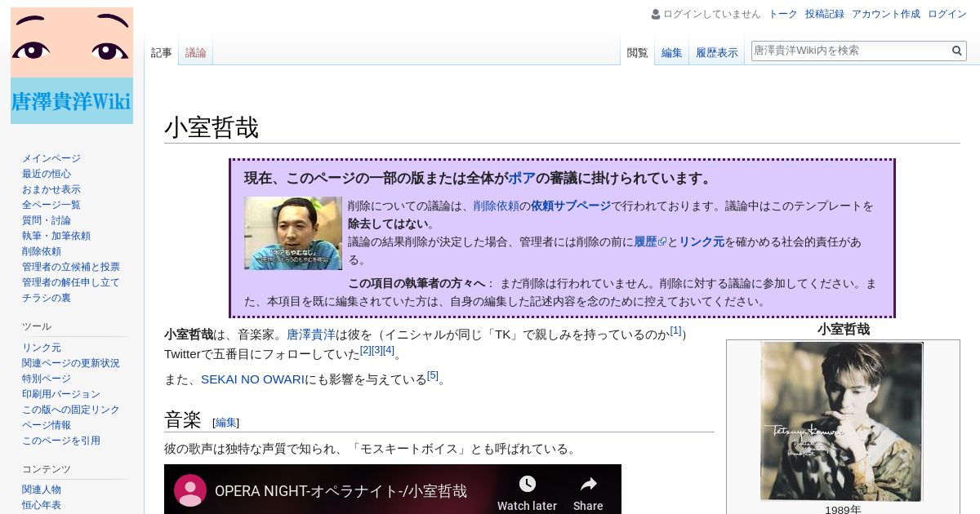980x514 pixels.
Task: Open 恒心年表 sidebar link
Action: tap(42, 505)
